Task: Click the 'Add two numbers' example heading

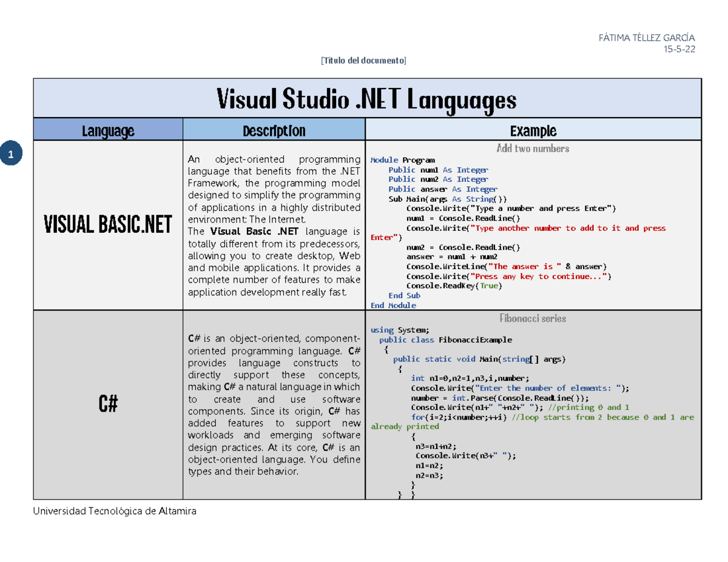Action: click(x=534, y=147)
